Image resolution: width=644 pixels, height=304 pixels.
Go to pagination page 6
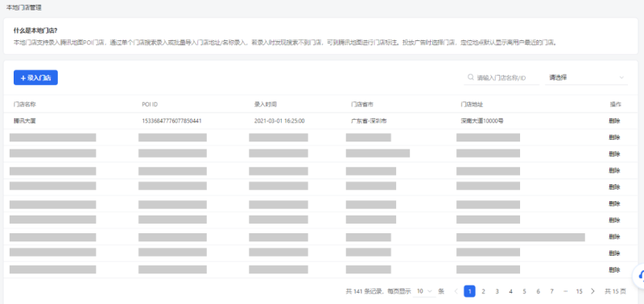pos(538,291)
